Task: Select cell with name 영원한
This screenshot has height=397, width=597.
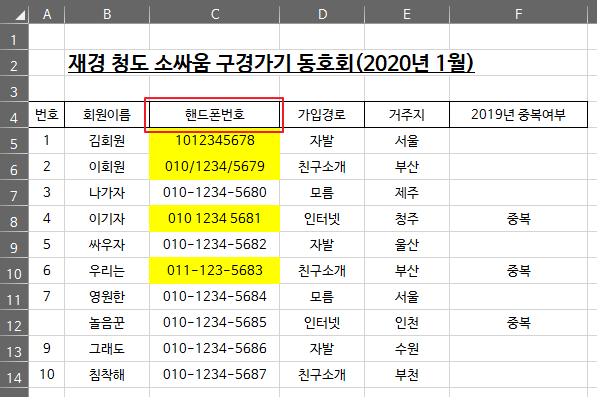Action: coord(107,297)
